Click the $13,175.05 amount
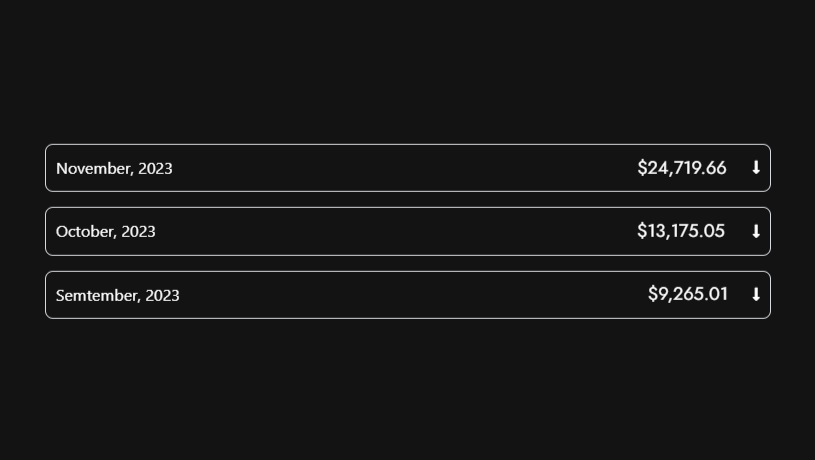The height and width of the screenshot is (460, 815). pos(681,231)
